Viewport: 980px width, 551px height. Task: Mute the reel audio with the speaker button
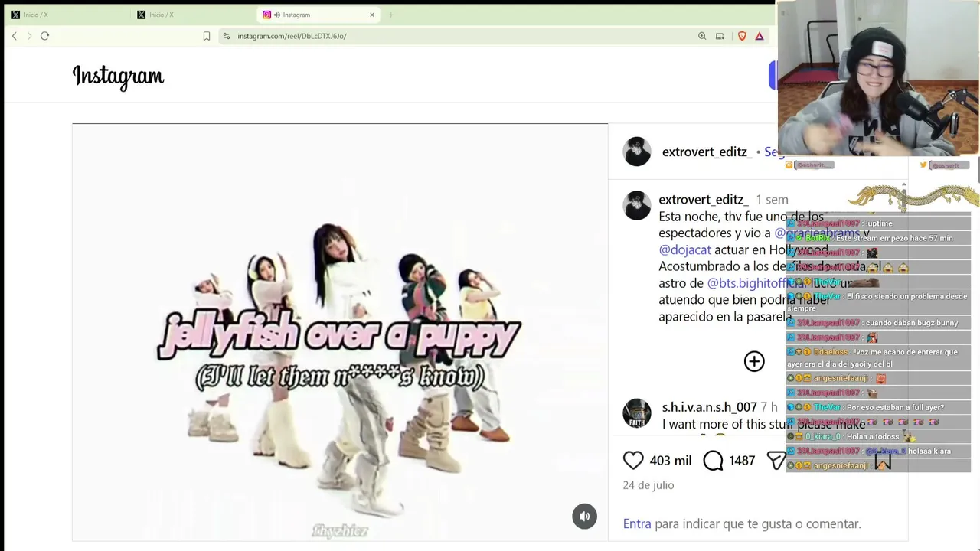(584, 517)
